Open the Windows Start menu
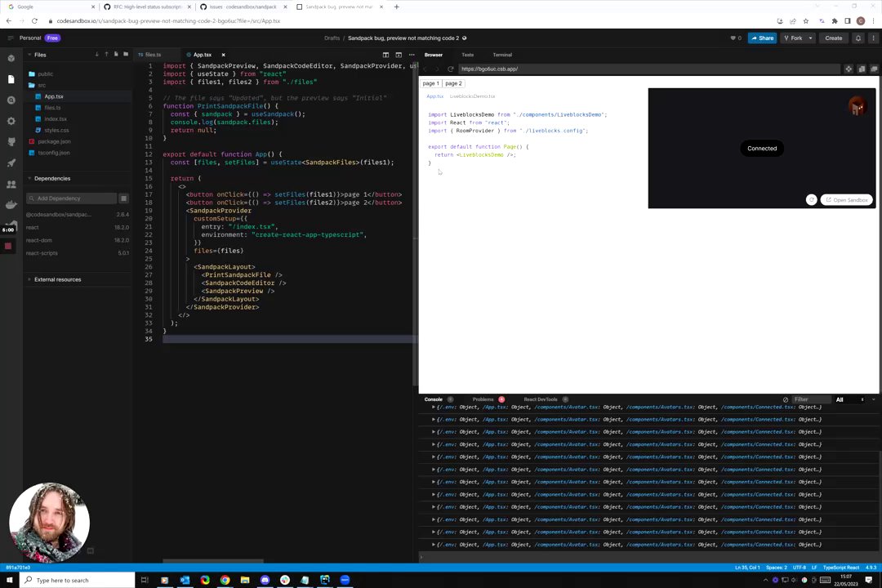 [10, 580]
